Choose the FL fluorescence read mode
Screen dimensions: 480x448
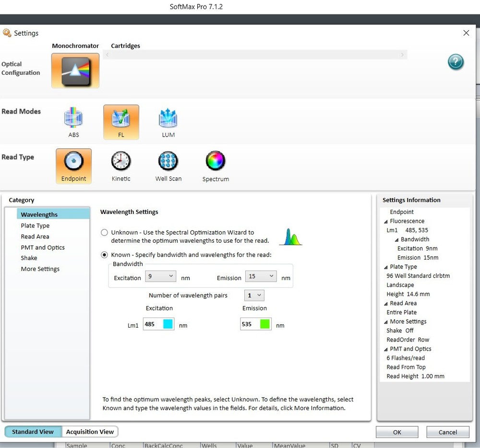[x=121, y=122]
